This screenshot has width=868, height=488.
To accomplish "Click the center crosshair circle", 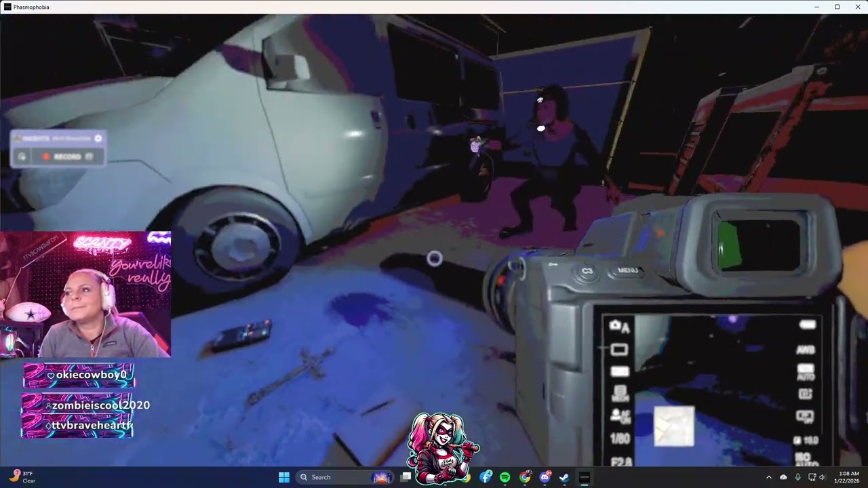I will pyautogui.click(x=435, y=258).
